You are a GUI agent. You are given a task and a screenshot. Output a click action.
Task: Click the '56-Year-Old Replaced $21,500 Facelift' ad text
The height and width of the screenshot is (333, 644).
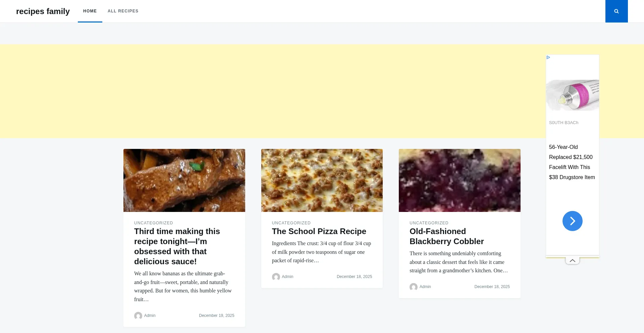[572, 162]
